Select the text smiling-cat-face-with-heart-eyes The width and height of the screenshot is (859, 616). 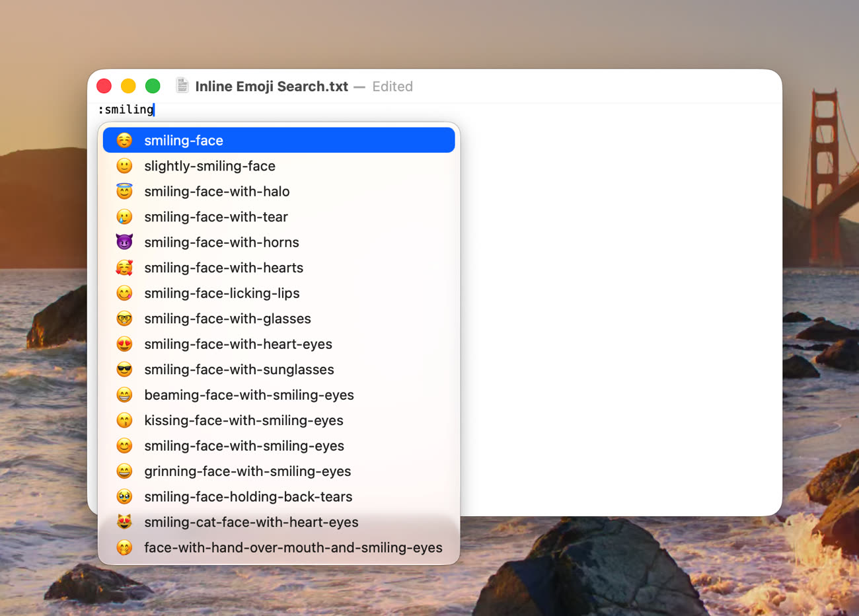coord(251,522)
